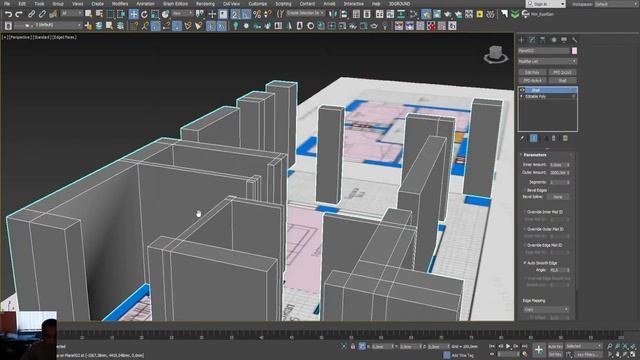Image resolution: width=640 pixels, height=360 pixels.
Task: Click the yellow square icon in main toolbar
Action: point(480,14)
